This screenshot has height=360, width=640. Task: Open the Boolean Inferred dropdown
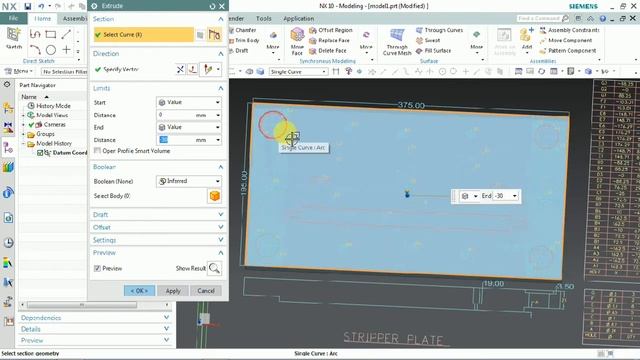[x=189, y=181]
